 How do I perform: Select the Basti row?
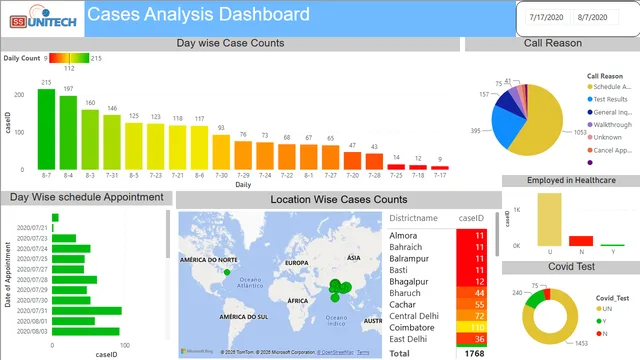pos(437,270)
